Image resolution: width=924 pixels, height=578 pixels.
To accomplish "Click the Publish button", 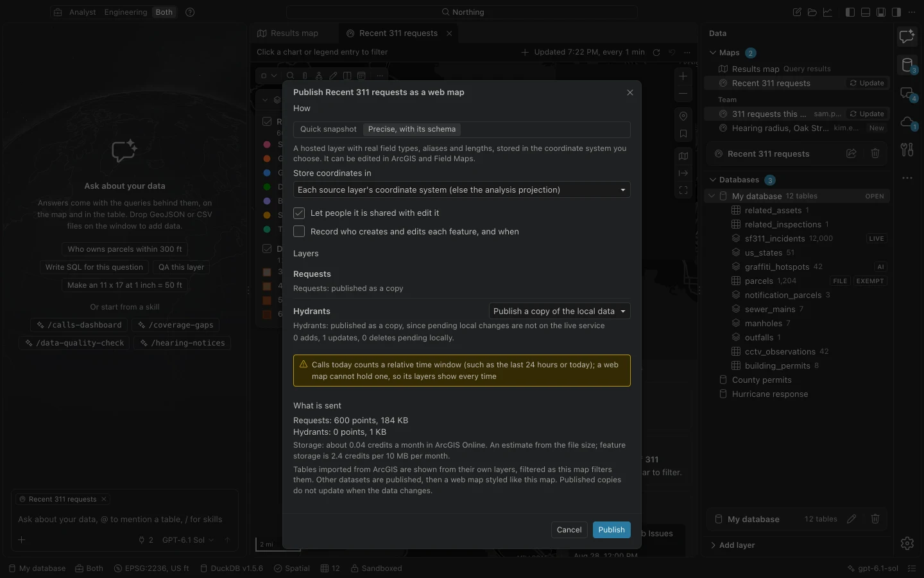I will coord(612,530).
